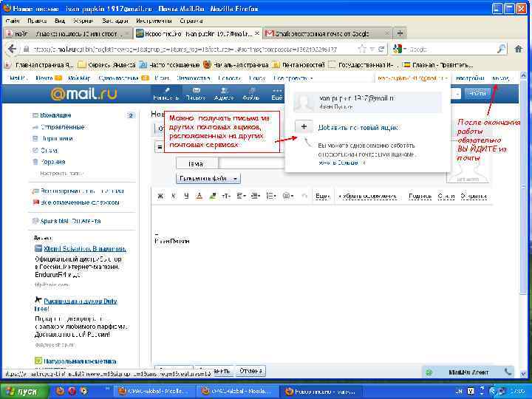Expand the account email dropdown in the top bar
532x399 pixels.
coord(412,78)
